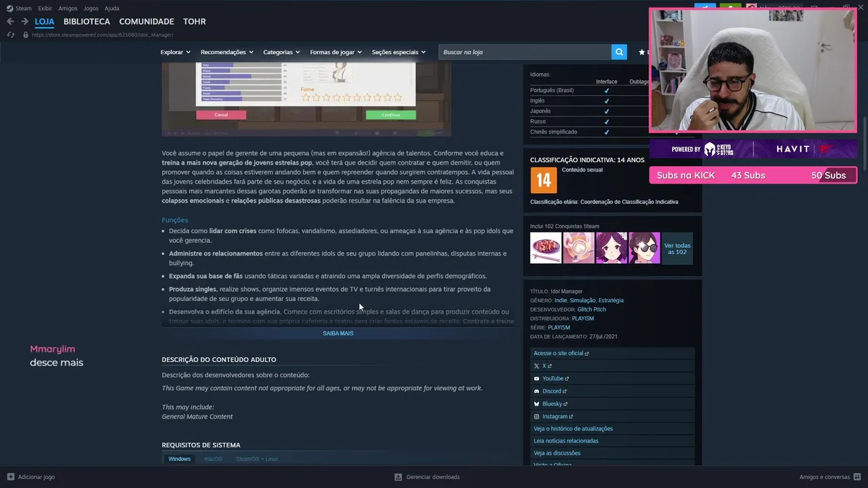
Task: Open the Jogos menu
Action: coord(91,8)
